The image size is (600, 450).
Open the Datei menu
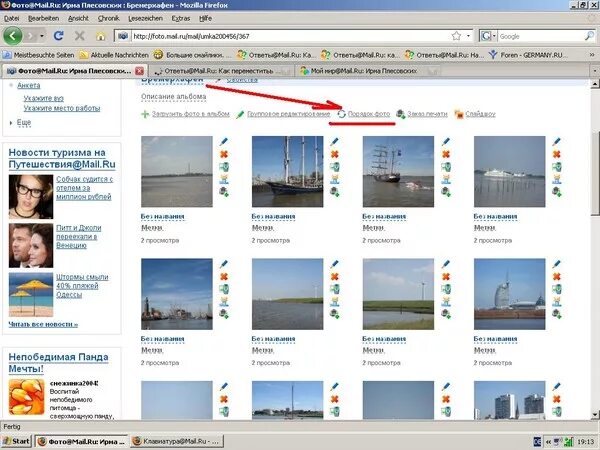[x=11, y=18]
